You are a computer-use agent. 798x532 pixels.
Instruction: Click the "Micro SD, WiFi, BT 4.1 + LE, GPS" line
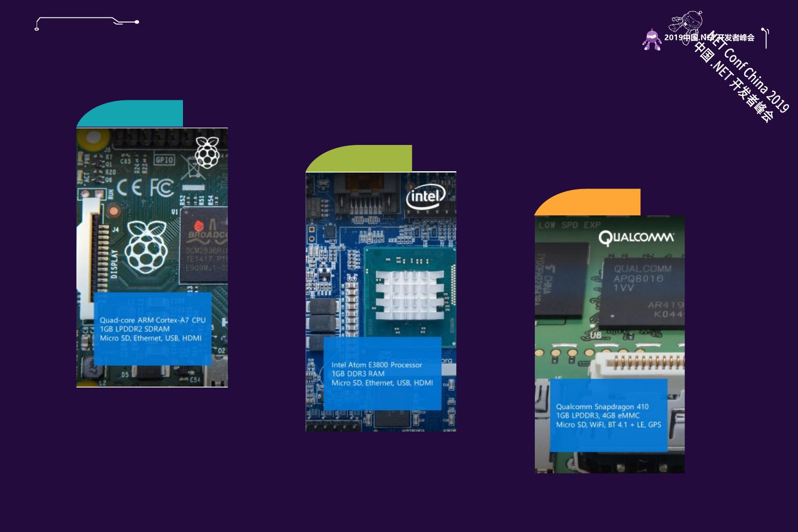click(608, 425)
